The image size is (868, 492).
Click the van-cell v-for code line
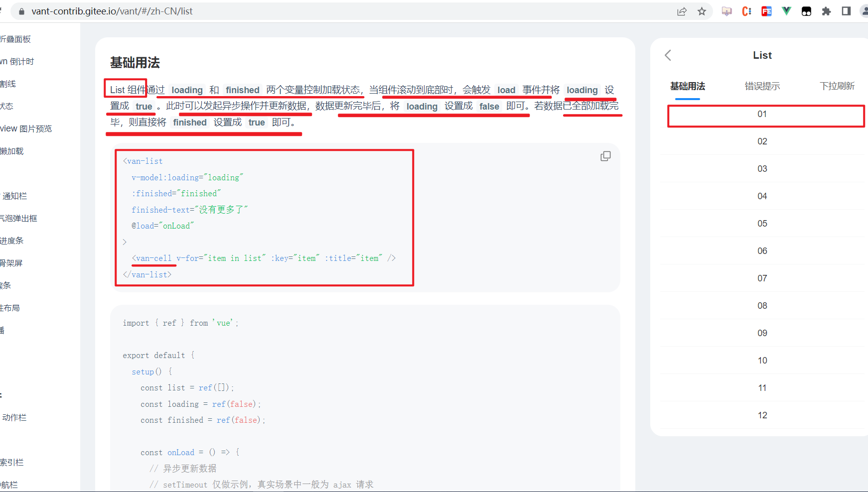264,258
